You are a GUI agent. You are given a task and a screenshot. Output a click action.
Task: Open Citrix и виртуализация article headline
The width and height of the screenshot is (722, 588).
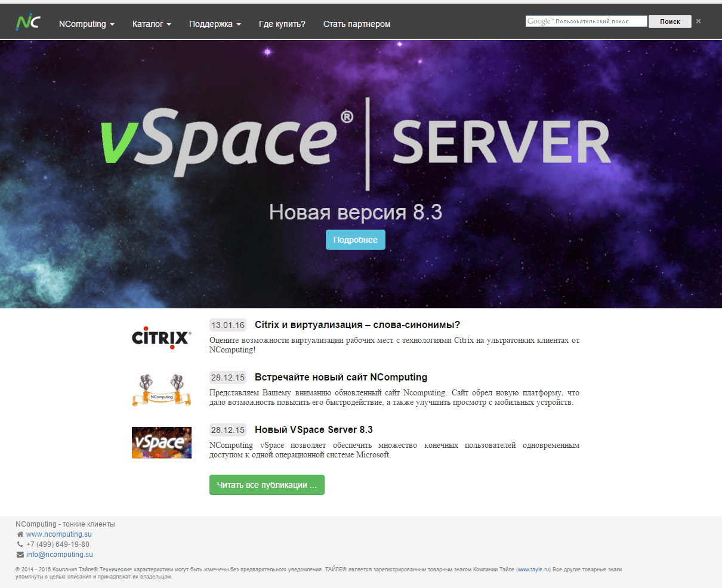pyautogui.click(x=357, y=325)
